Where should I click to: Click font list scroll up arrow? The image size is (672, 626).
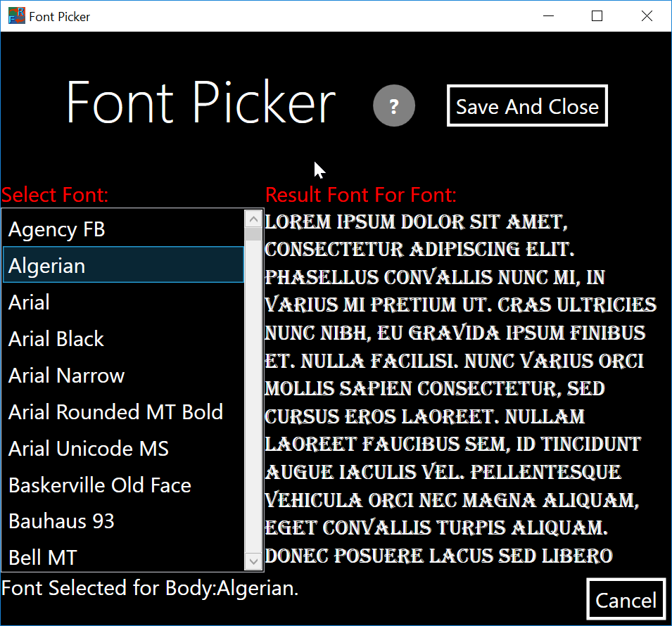pyautogui.click(x=253, y=219)
